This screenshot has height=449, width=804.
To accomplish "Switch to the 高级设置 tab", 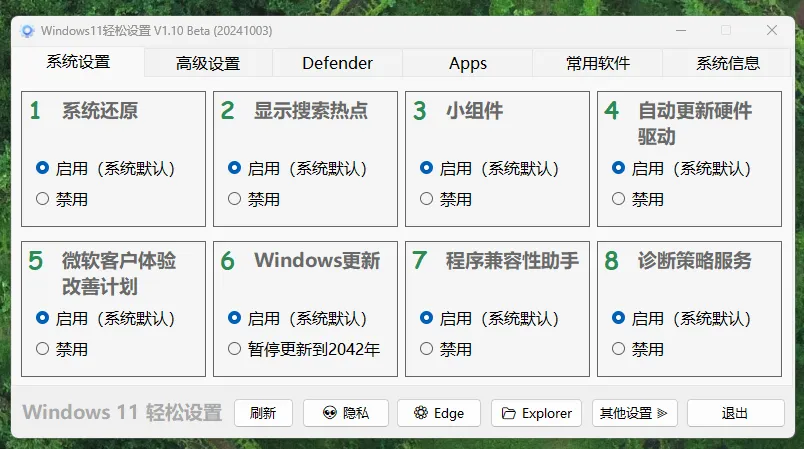I will (x=208, y=63).
